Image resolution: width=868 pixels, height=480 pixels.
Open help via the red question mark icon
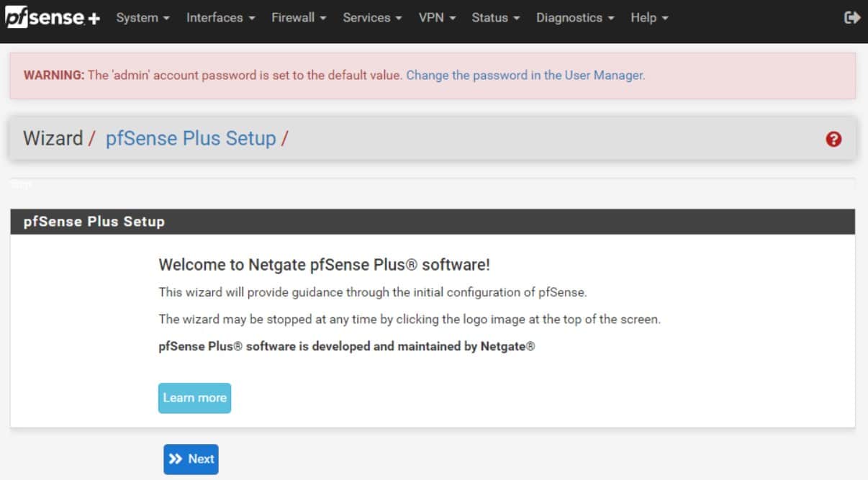tap(833, 139)
